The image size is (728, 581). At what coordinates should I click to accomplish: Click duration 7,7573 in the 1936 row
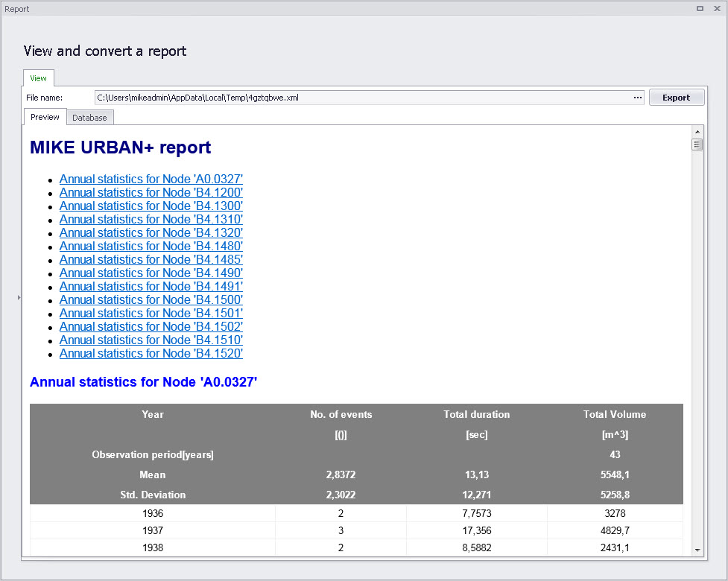476,513
